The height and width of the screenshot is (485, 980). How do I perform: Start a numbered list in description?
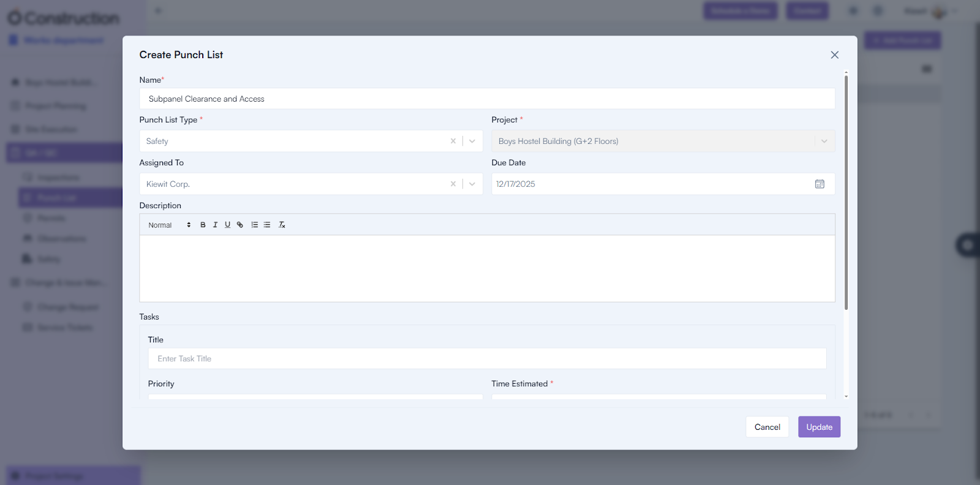[x=255, y=225]
